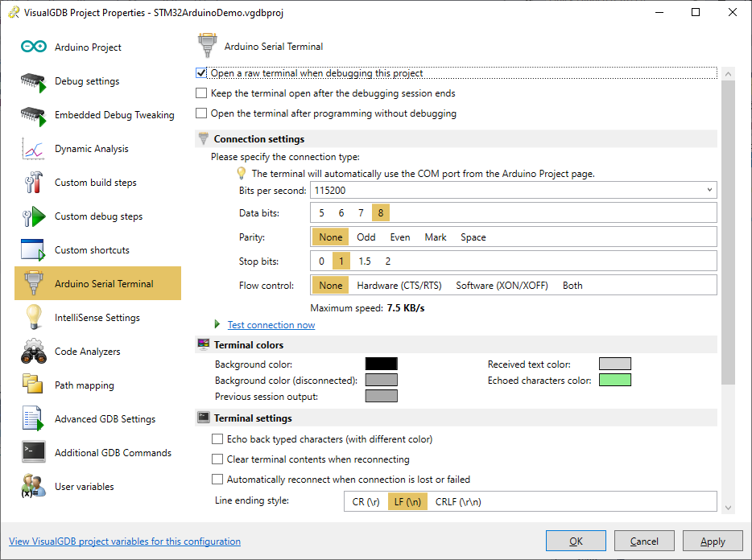Viewport: 752px width, 560px height.
Task: Enable Keep the terminal open after debugging ends
Action: [201, 93]
